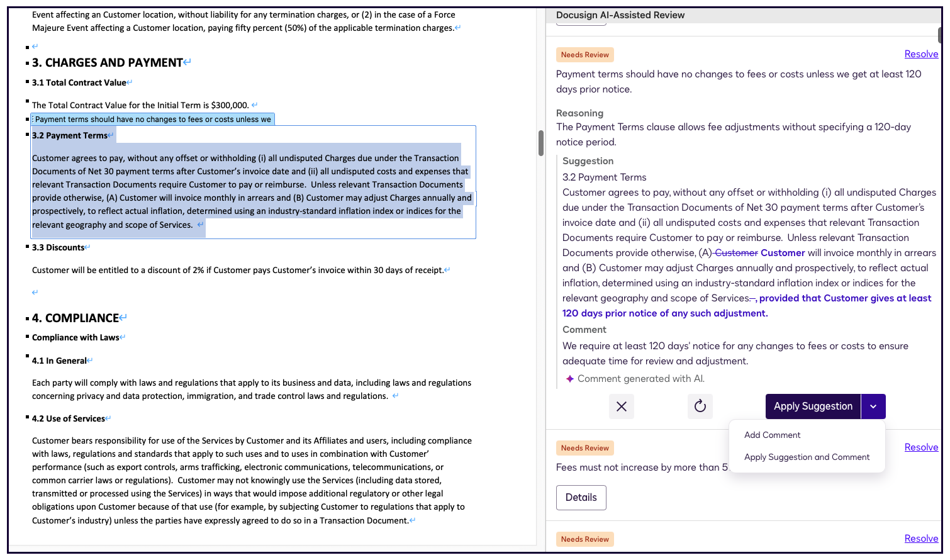This screenshot has width=950, height=560.
Task: Click the blue comment tag above 3.2 Payment Terms
Action: click(x=153, y=119)
